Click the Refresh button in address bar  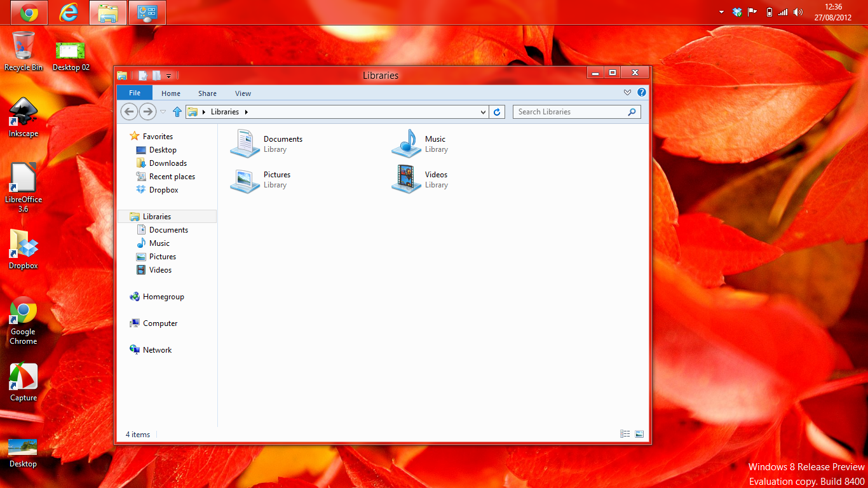497,112
